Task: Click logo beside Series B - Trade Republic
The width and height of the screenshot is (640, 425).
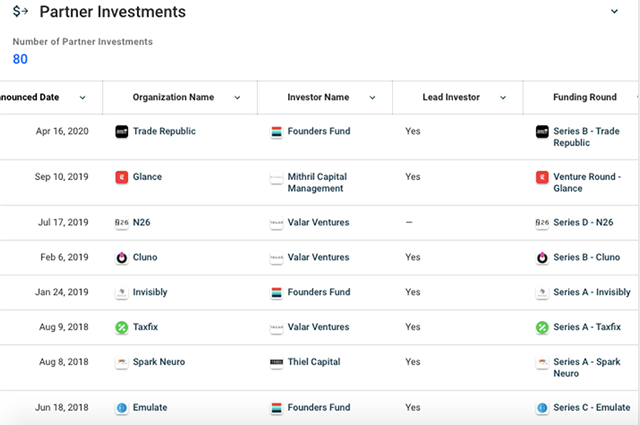Action: pyautogui.click(x=542, y=131)
